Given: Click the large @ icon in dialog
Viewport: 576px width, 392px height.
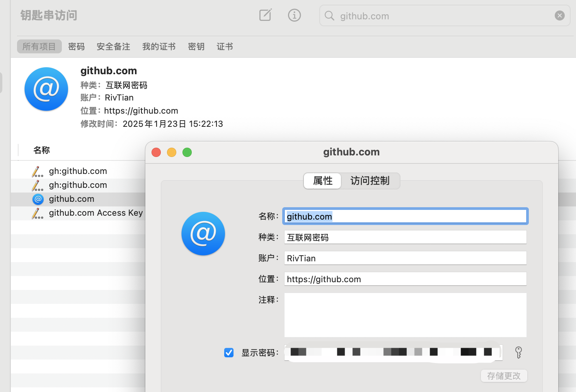Looking at the screenshot, I should [x=203, y=233].
